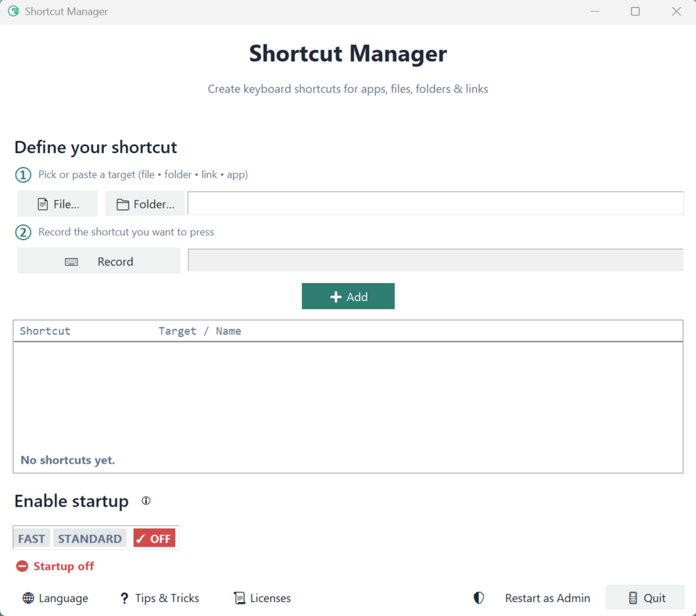
Task: Select FAST startup mode
Action: (x=32, y=538)
